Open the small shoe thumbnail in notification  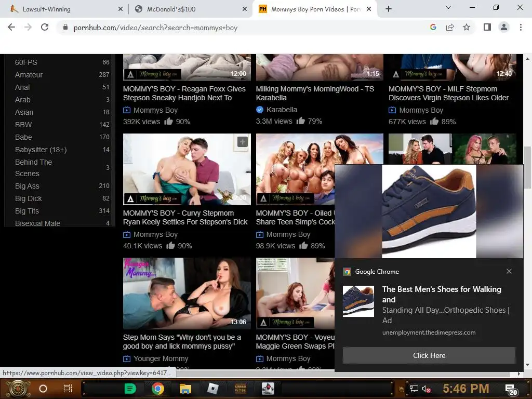click(358, 301)
